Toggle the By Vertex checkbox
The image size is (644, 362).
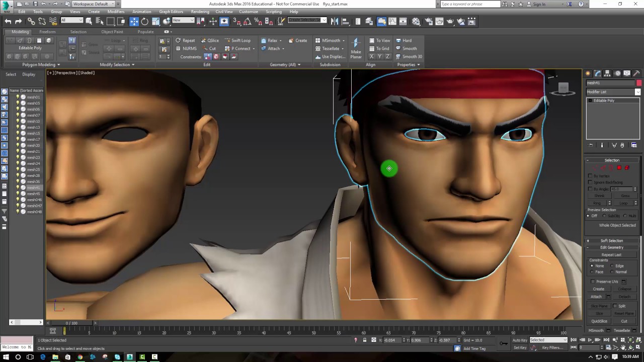pyautogui.click(x=590, y=176)
